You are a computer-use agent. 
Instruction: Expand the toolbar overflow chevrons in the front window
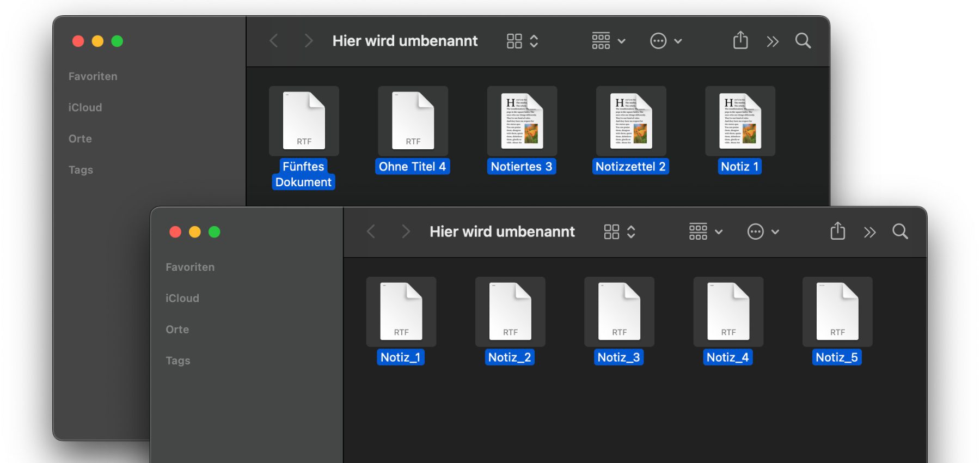point(869,233)
